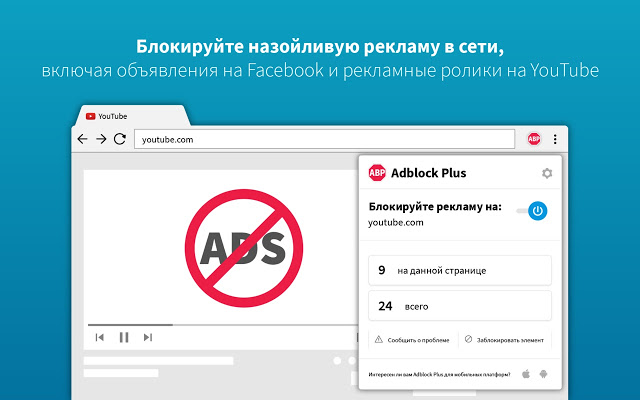This screenshot has height=400, width=640.
Task: Select the YouTube browser tab
Action: coord(131,116)
